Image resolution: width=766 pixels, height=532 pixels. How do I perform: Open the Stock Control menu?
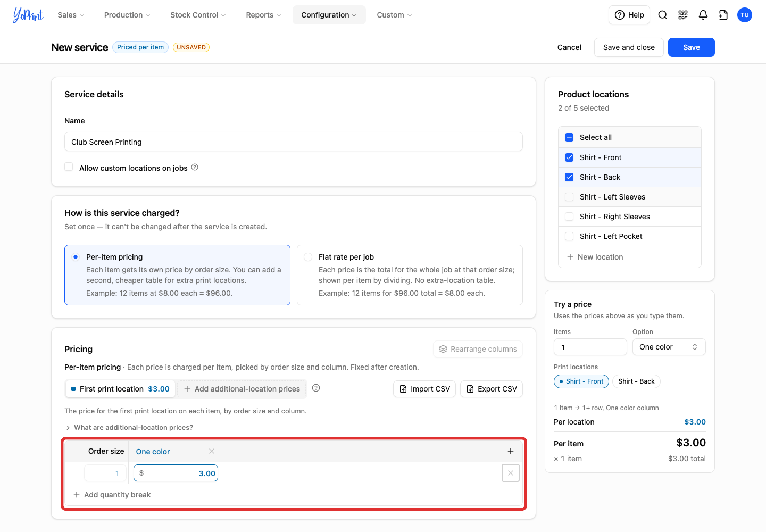pos(198,15)
